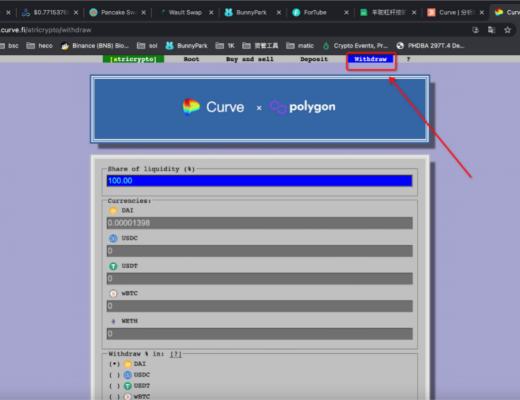This screenshot has height=400, width=520.
Task: Close the Pancake Swap tab
Action: click(143, 13)
